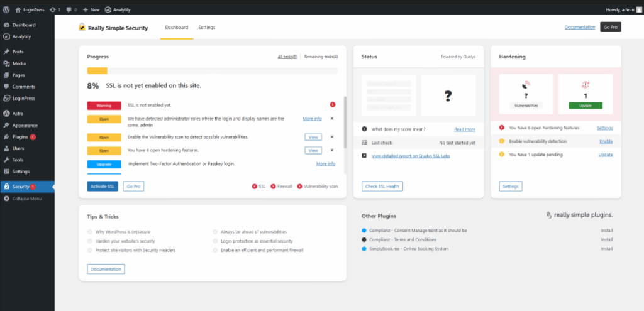View detailed report on Qualys SSL Labs
Screen dimensions: 644x311
pyautogui.click(x=411, y=156)
